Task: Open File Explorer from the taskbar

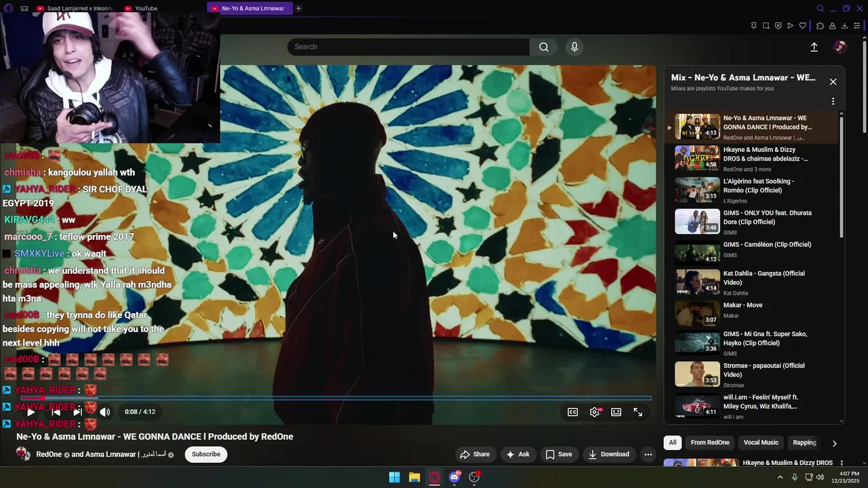Action: click(x=414, y=477)
